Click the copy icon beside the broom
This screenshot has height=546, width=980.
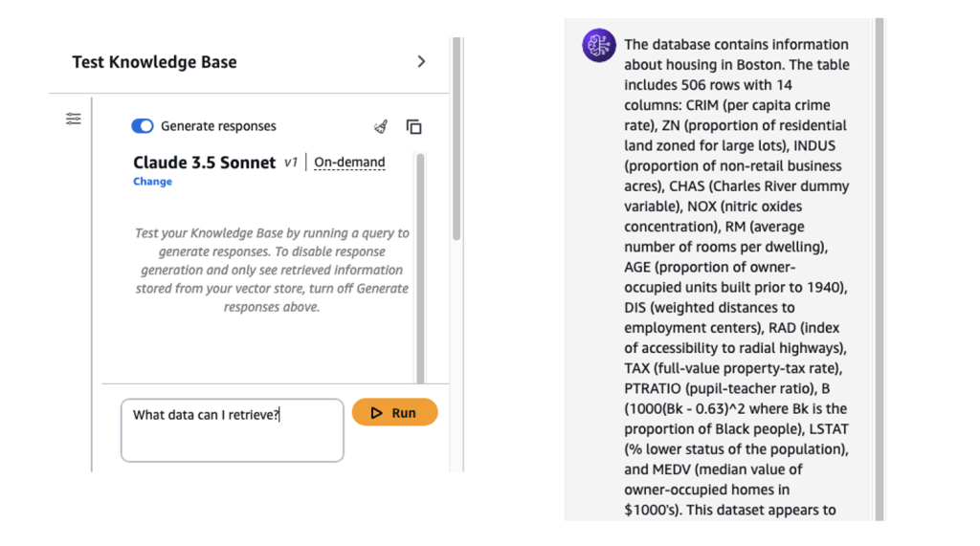point(414,126)
